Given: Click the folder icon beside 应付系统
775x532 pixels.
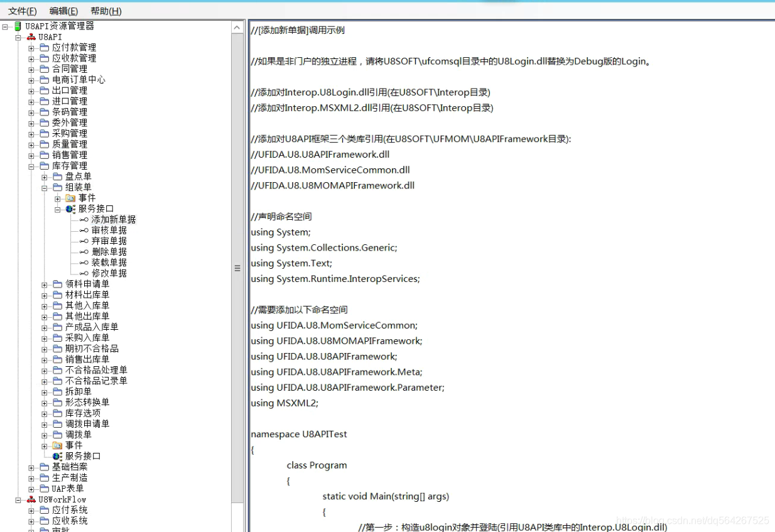Looking at the screenshot, I should (x=44, y=510).
